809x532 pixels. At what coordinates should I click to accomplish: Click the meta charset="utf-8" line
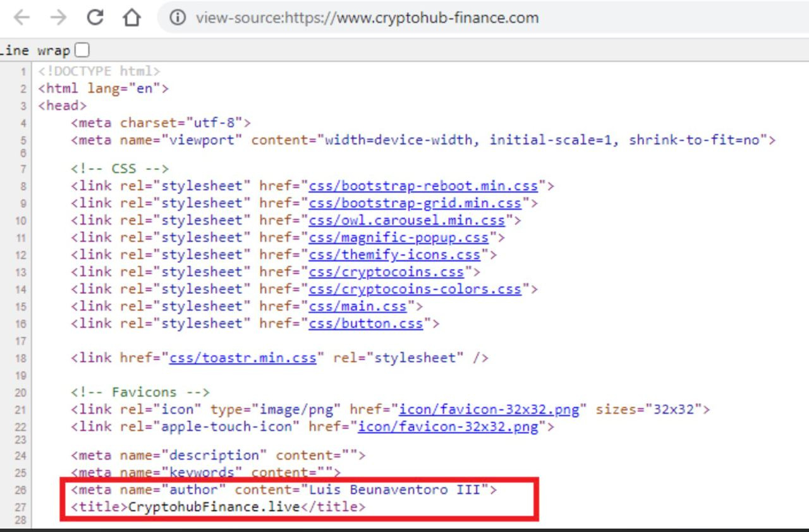pos(161,123)
